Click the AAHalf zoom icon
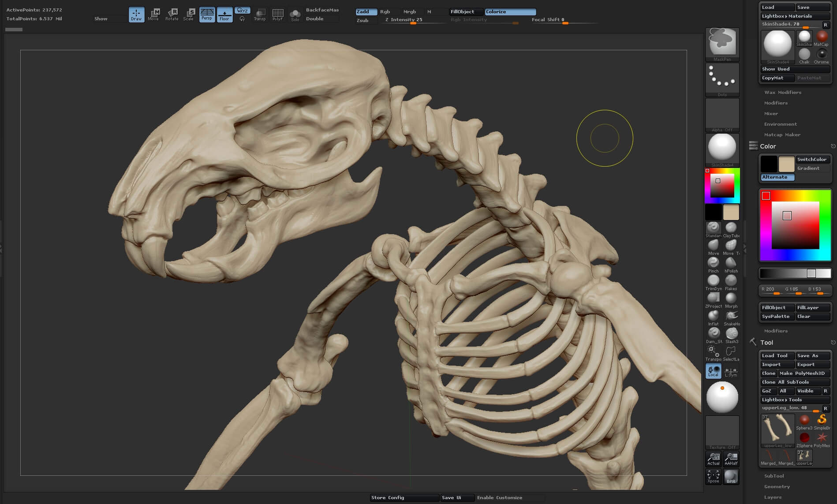 [731, 459]
